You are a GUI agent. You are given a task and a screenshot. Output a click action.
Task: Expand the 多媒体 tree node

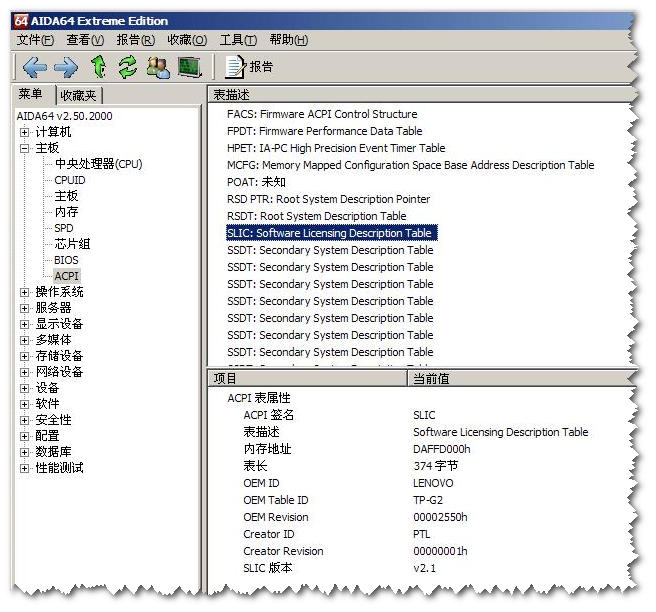pyautogui.click(x=24, y=340)
